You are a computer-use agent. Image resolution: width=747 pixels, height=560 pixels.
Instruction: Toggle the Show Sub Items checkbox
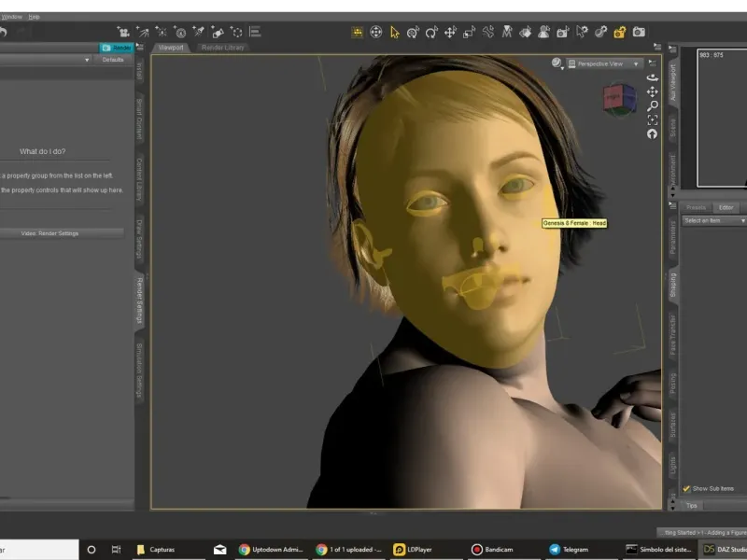(x=686, y=488)
